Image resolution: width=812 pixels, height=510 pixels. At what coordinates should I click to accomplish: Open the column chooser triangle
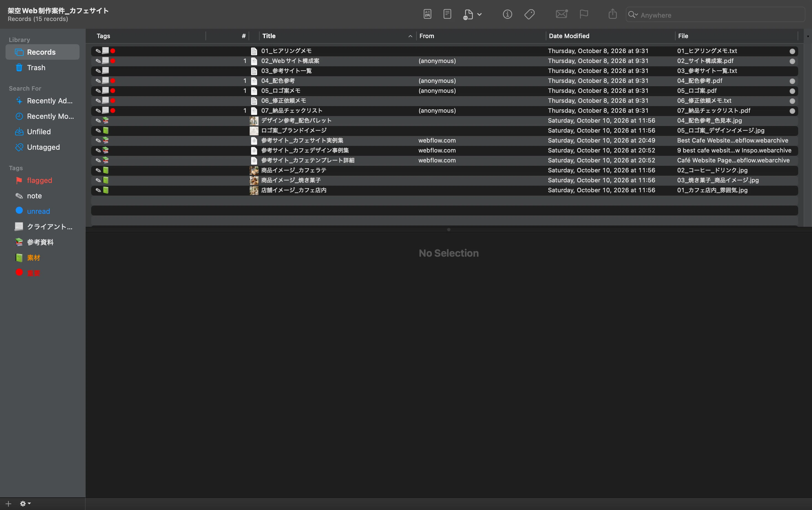pyautogui.click(x=808, y=36)
